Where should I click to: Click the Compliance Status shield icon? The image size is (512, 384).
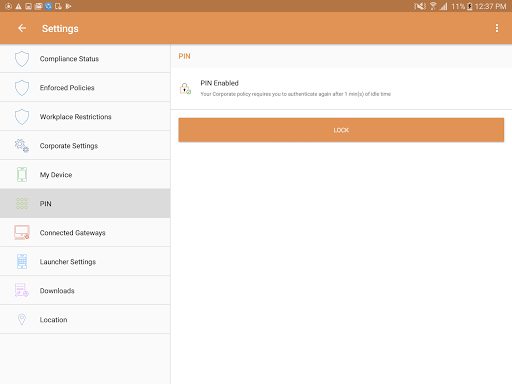[x=22, y=59]
